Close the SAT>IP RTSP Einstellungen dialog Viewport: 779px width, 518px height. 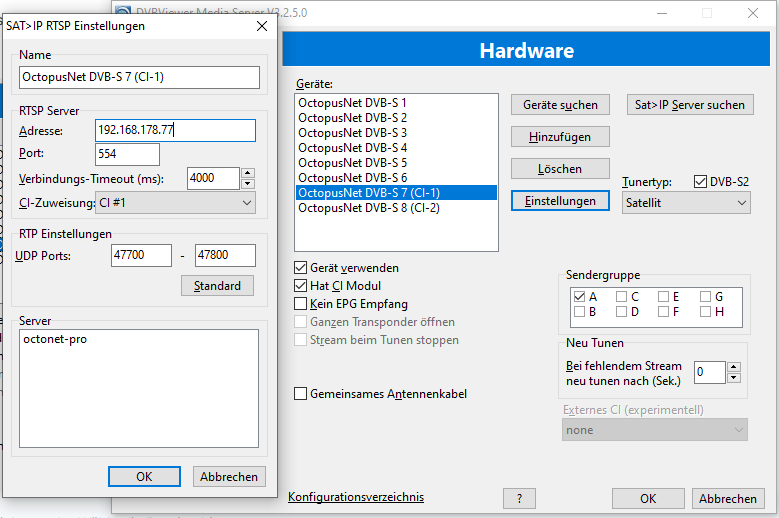[262, 25]
